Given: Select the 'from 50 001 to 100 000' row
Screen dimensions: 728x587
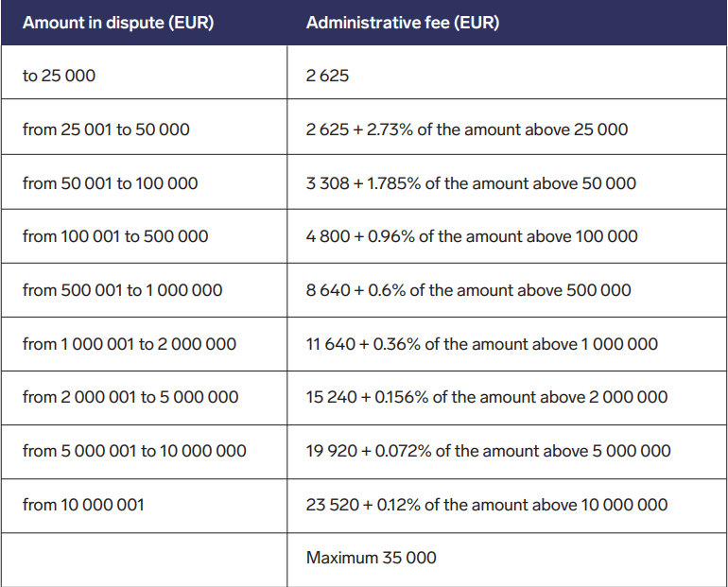Looking at the screenshot, I should click(364, 181).
